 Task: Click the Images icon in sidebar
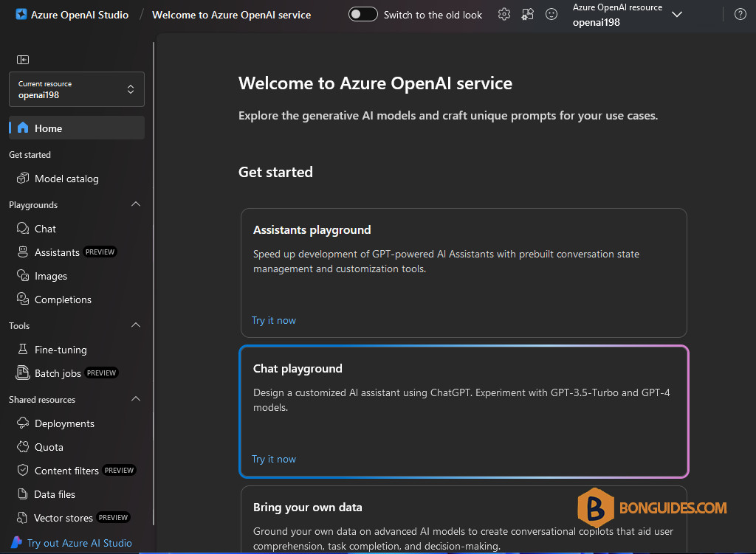[x=23, y=276]
